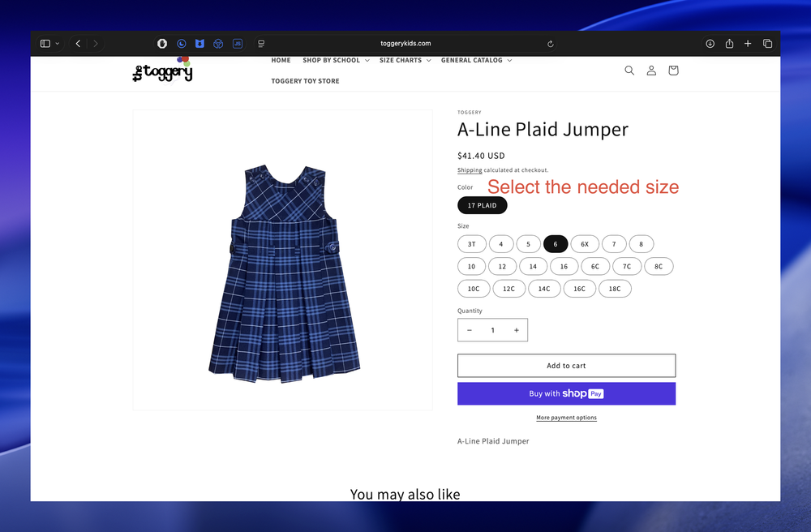Viewport: 811px width, 532px height.
Task: Select size 16
Action: click(x=564, y=266)
